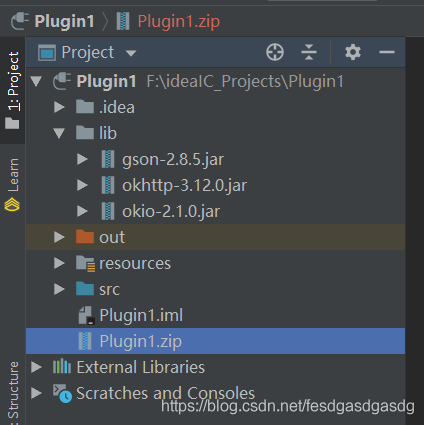Collapse the lib folder
Viewport: 424px width, 425px height.
(59, 133)
